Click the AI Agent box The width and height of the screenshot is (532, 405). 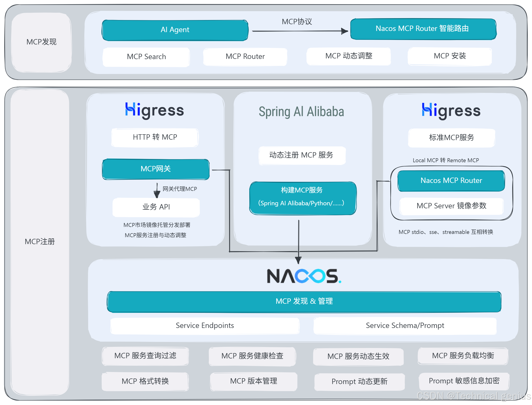[x=175, y=30]
